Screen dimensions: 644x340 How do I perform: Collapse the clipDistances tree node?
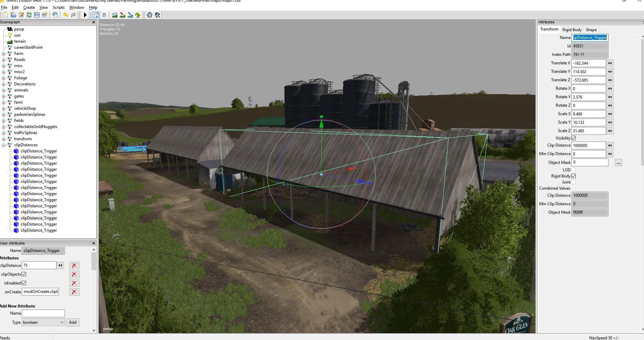coord(4,145)
